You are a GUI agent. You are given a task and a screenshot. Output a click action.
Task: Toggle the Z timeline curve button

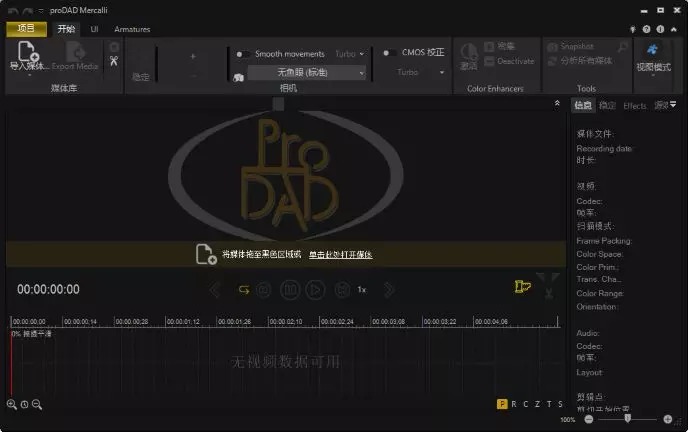(x=538, y=404)
